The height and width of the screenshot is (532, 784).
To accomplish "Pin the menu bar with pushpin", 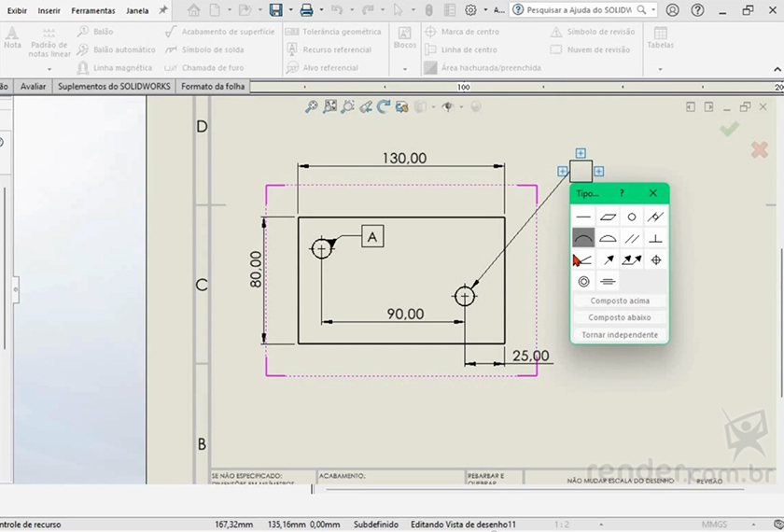I will pos(163,10).
